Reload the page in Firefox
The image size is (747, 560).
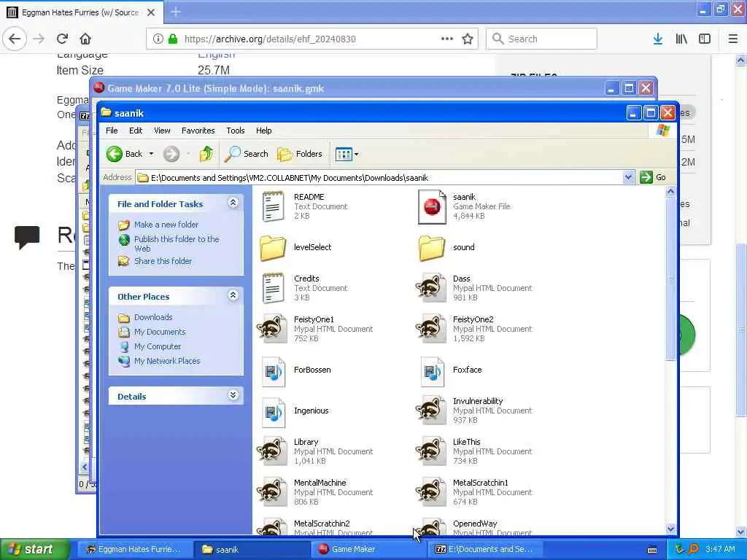click(x=63, y=39)
